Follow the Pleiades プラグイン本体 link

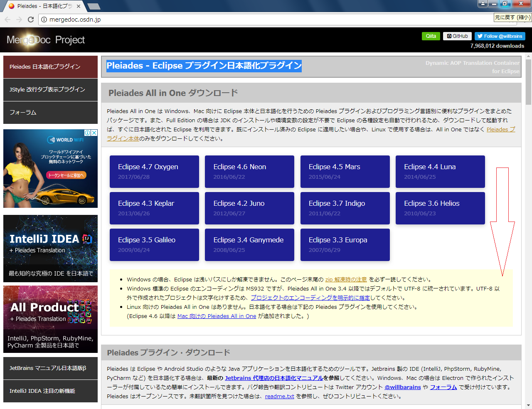pyautogui.click(x=501, y=130)
